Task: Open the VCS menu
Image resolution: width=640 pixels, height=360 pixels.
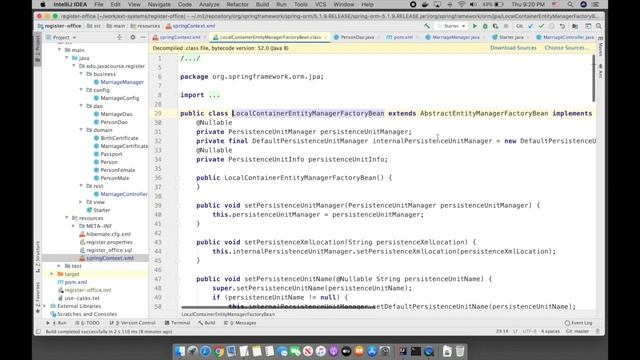Action: click(321, 4)
